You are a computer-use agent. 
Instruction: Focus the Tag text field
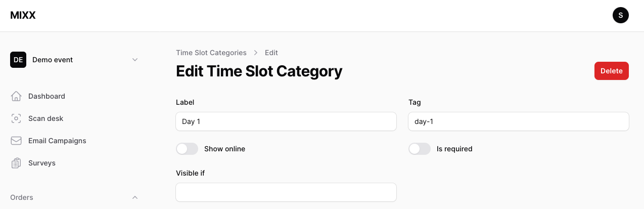pos(519,121)
